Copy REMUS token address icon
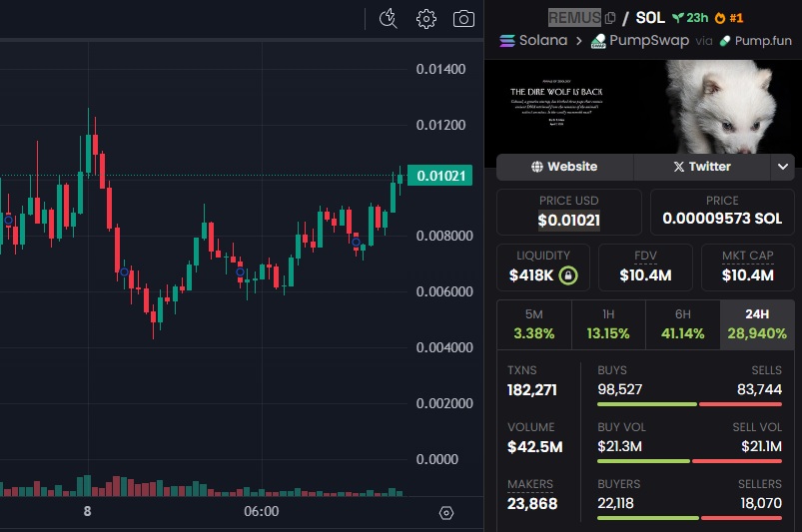 tap(609, 18)
